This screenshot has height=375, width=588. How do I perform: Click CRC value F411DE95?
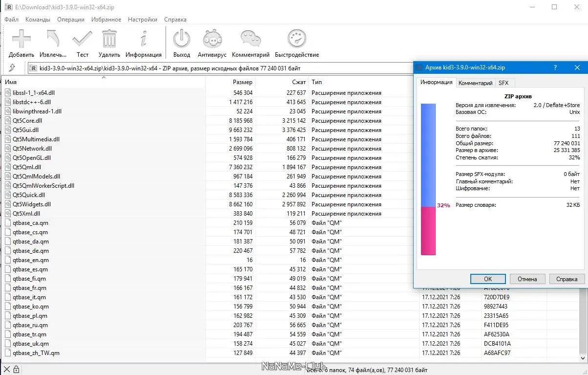click(x=496, y=325)
